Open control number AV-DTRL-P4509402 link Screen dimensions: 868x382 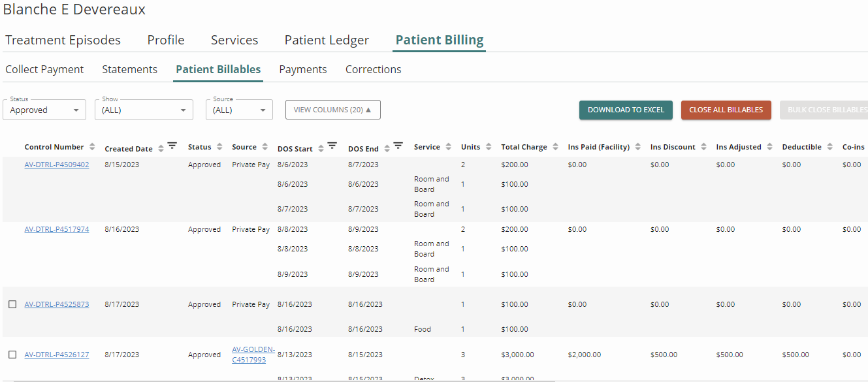57,165
